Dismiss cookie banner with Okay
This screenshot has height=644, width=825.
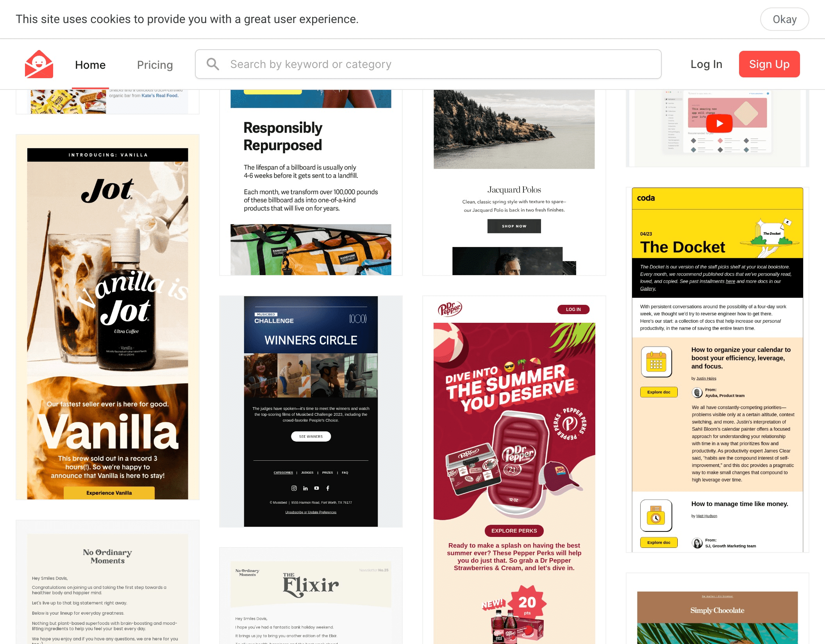point(784,19)
